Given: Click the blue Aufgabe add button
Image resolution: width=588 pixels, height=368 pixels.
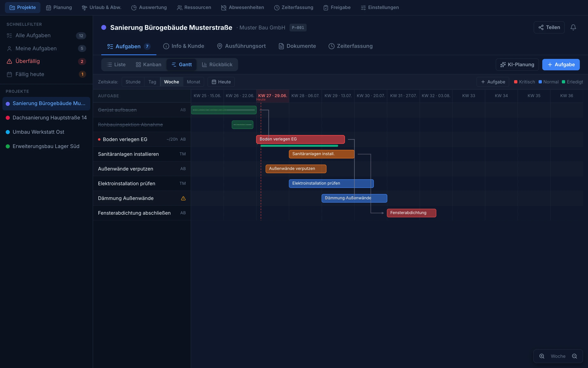Looking at the screenshot, I should point(561,64).
